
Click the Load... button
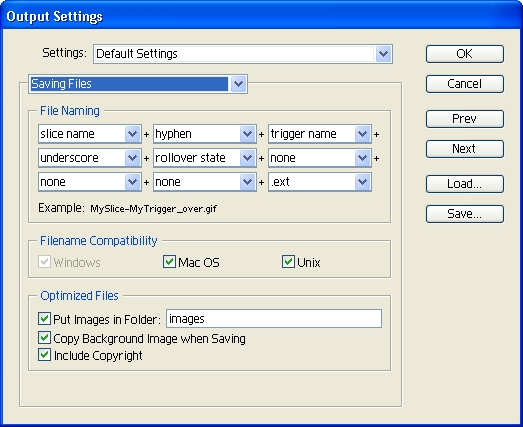(465, 184)
